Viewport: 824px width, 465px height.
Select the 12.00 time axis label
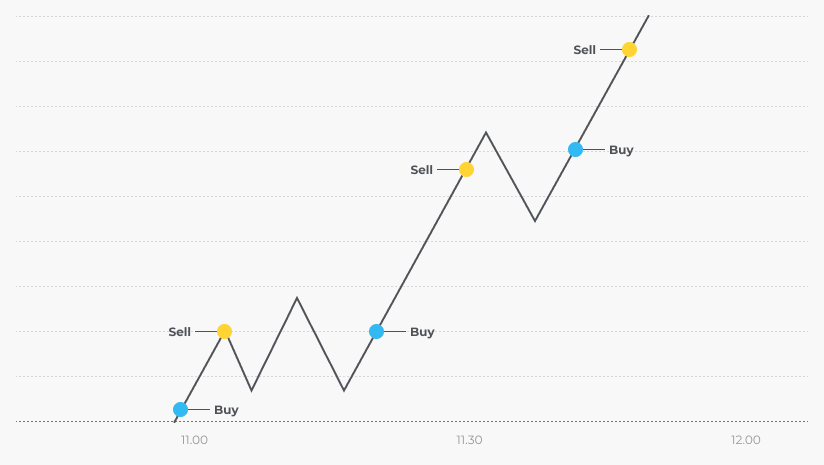click(x=746, y=440)
